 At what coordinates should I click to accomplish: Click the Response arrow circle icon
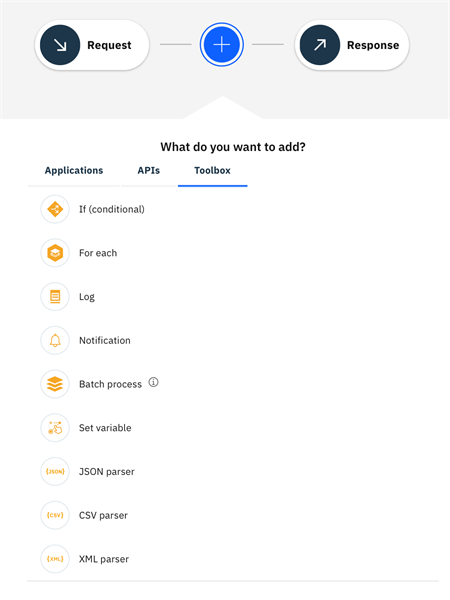pos(320,45)
